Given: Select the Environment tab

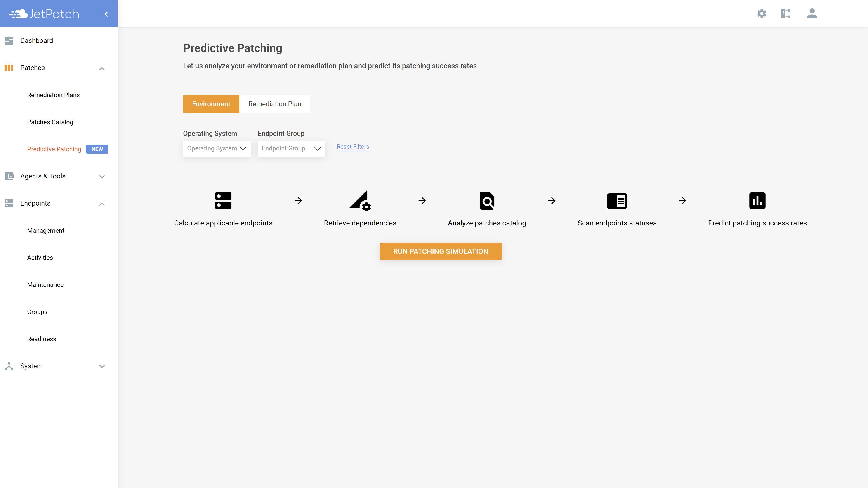Looking at the screenshot, I should point(211,104).
